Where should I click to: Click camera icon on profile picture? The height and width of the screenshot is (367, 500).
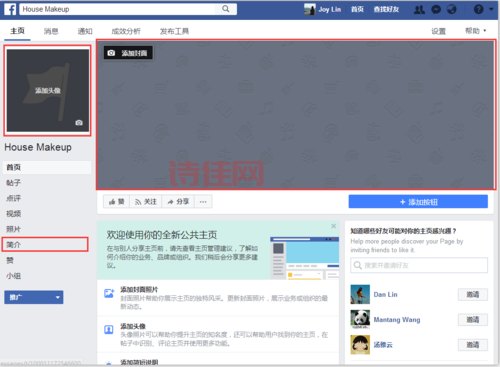[x=79, y=123]
